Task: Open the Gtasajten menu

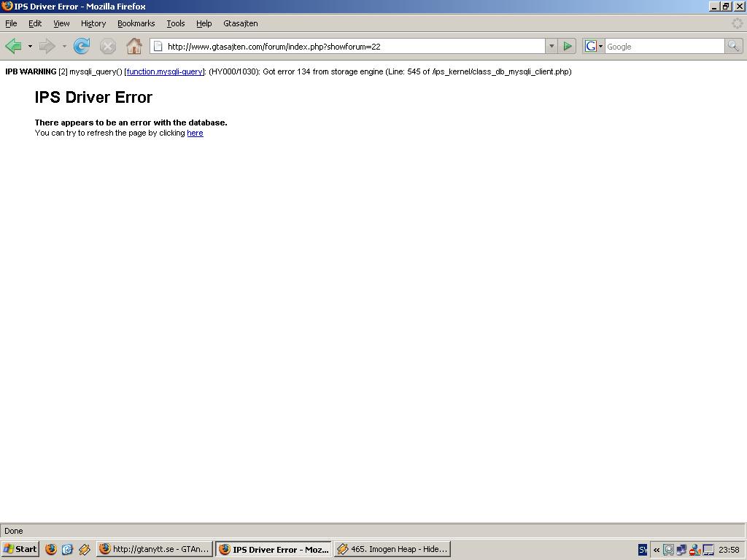Action: [241, 23]
